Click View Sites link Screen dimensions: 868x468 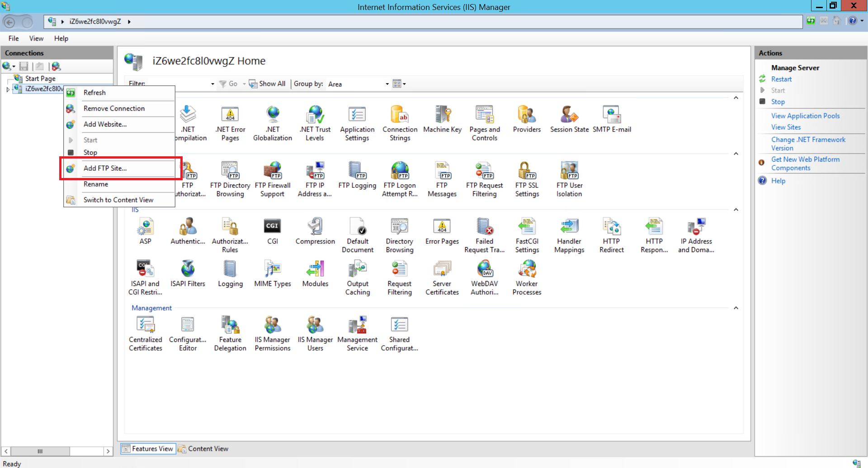(786, 127)
